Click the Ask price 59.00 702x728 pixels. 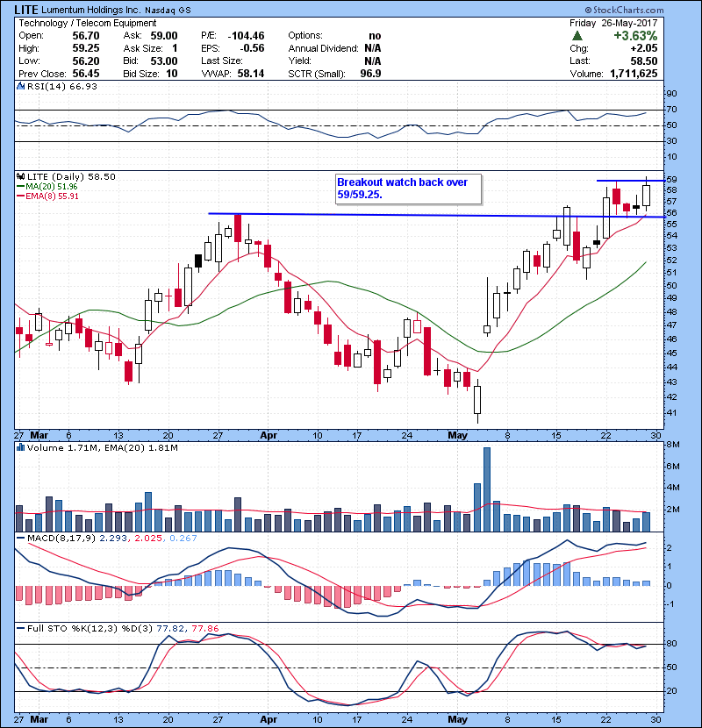coord(164,36)
